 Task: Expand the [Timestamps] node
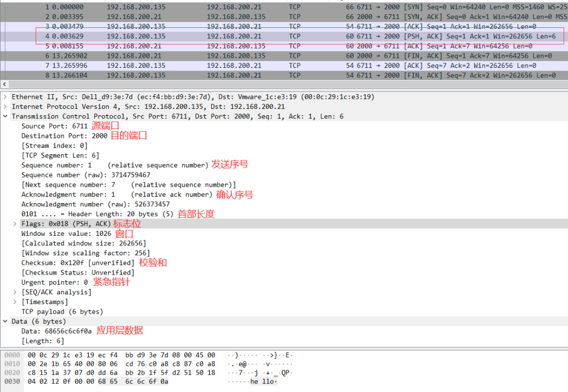point(15,302)
